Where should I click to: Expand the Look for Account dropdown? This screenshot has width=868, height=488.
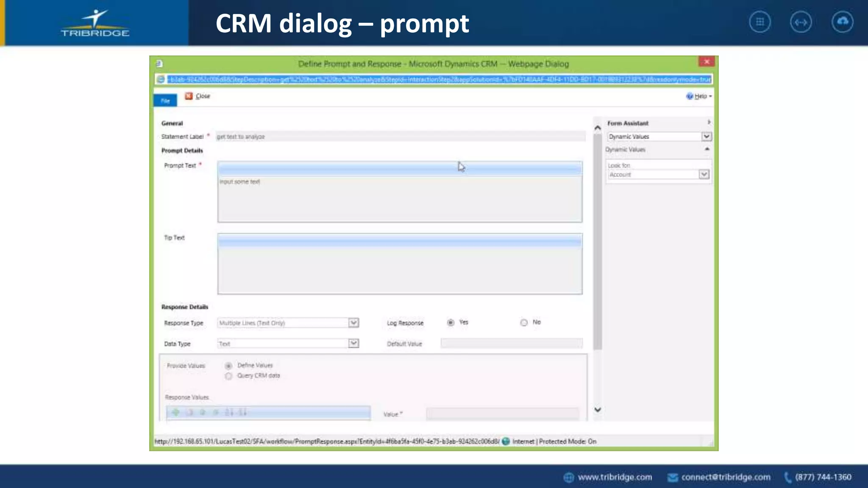point(704,175)
